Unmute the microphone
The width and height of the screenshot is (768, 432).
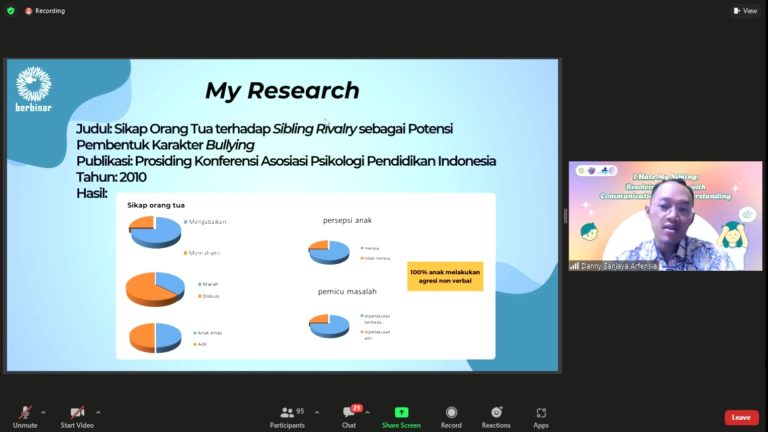tap(24, 415)
